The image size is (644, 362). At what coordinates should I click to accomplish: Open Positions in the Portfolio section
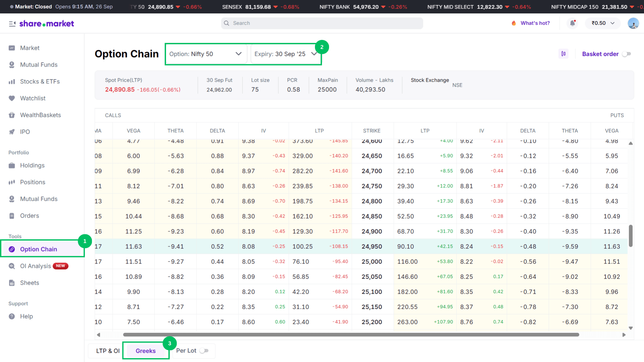pos(33,182)
